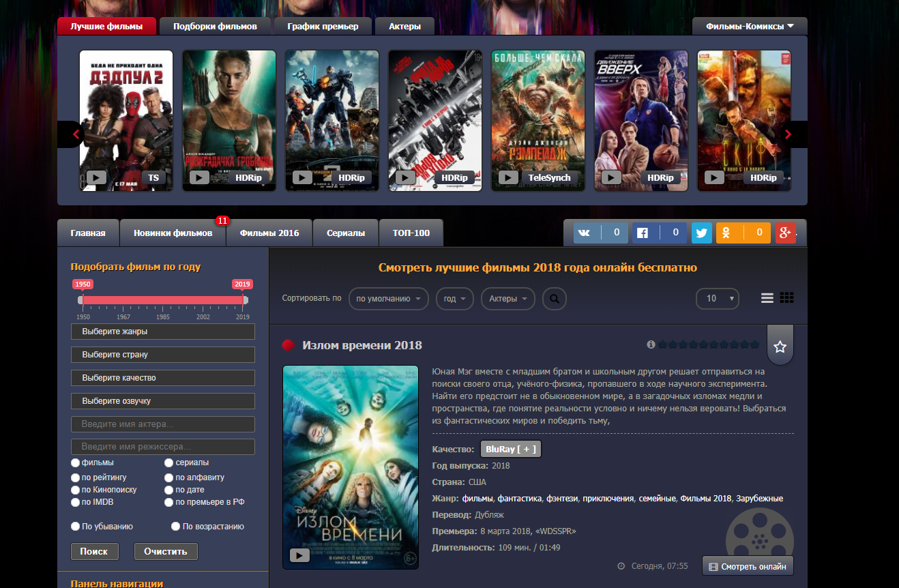Select the по премьере в РФ option
Screen dimensions: 899x588
click(169, 502)
